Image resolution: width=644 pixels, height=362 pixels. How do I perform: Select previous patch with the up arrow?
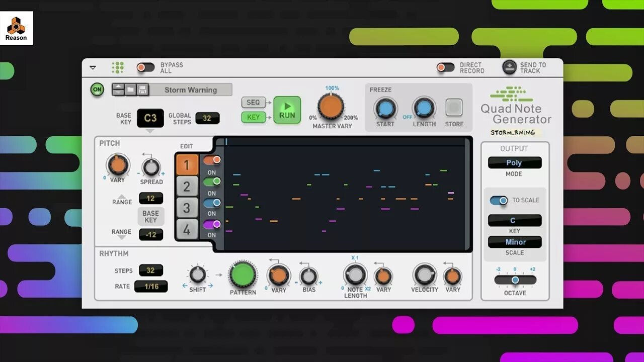pos(118,87)
